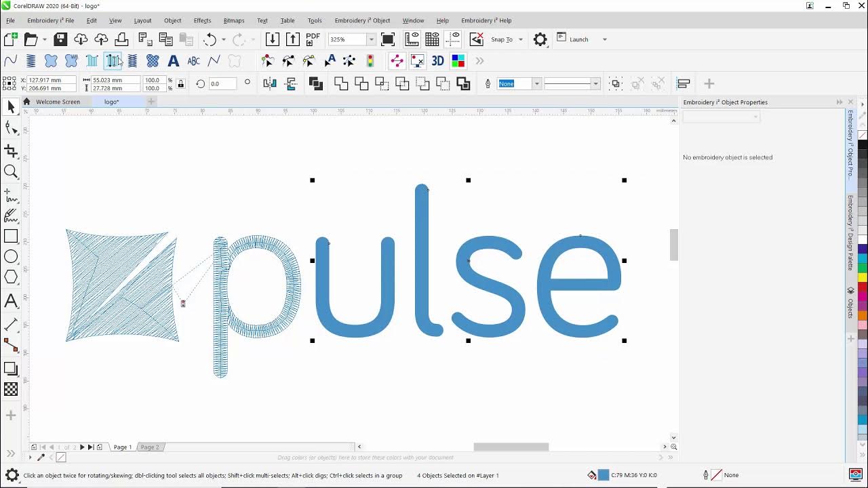
Task: Click the traffic light stitch icon
Action: pyautogui.click(x=370, y=61)
